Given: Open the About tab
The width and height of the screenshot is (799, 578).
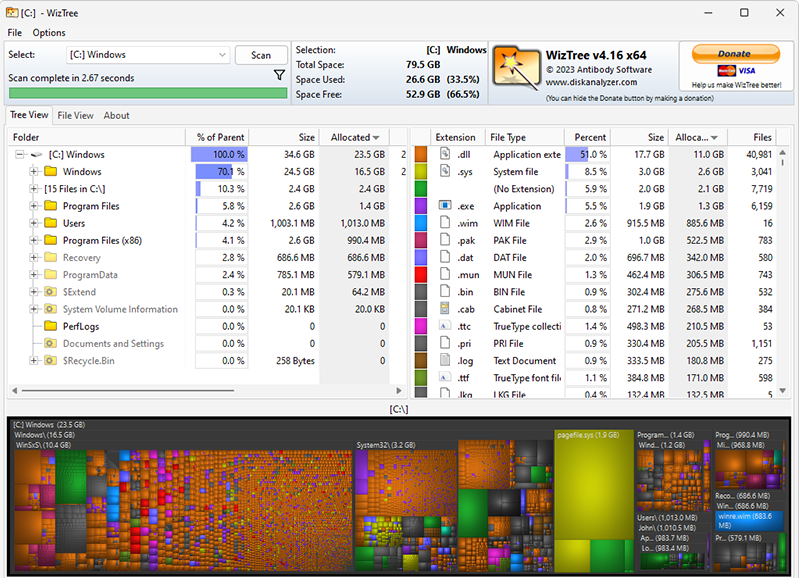Looking at the screenshot, I should coord(116,116).
